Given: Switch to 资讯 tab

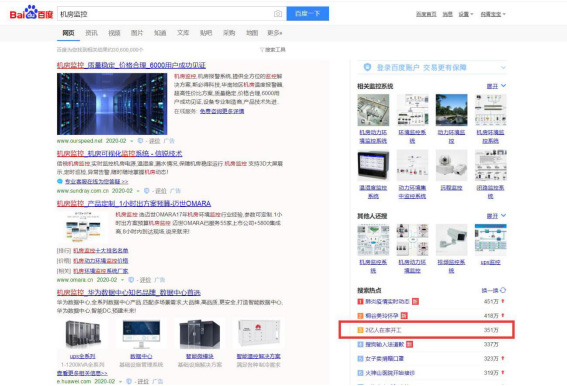Looking at the screenshot, I should (91, 33).
